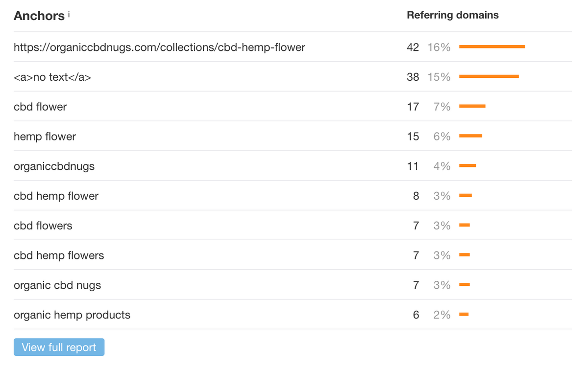Click the orange bar for cbd flower
The width and height of the screenshot is (588, 368).
click(x=472, y=106)
